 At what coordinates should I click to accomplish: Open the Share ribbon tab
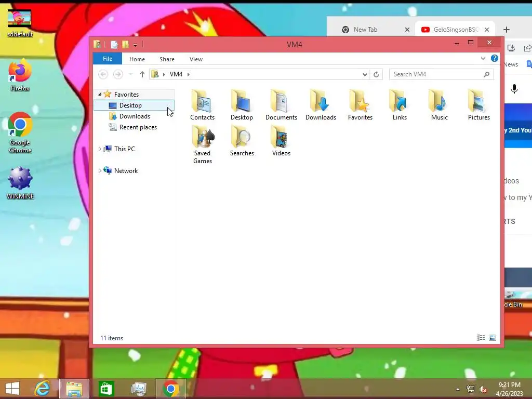coord(167,59)
